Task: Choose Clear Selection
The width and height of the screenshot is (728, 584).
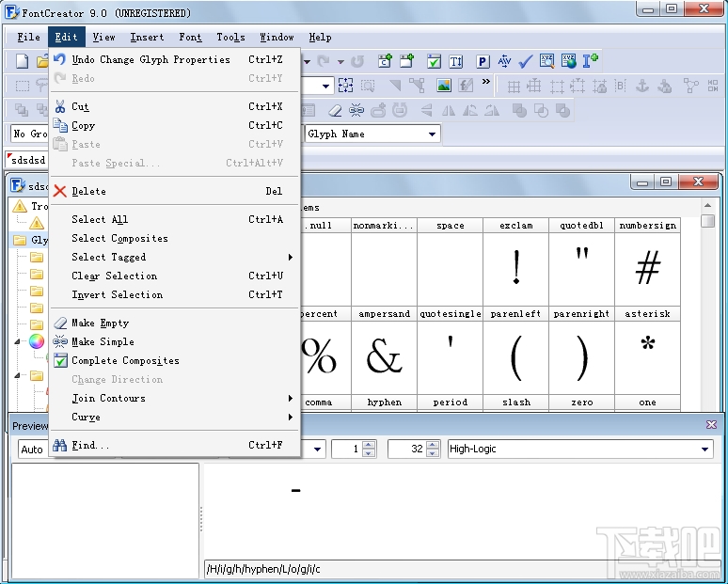Action: 175,276
